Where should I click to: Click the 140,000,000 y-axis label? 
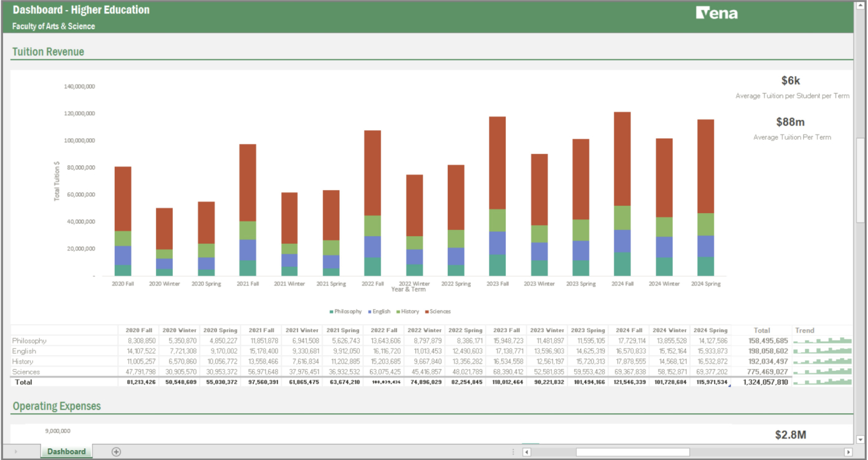click(x=79, y=87)
